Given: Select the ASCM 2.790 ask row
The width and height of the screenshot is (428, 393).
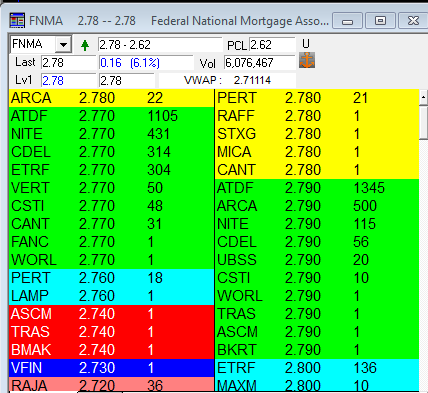Looking at the screenshot, I should click(317, 332).
